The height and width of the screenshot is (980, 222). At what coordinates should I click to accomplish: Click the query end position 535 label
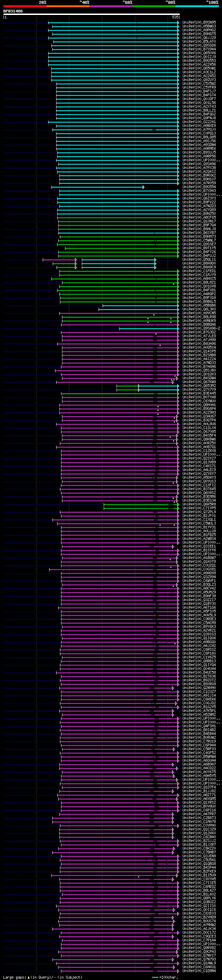click(175, 17)
